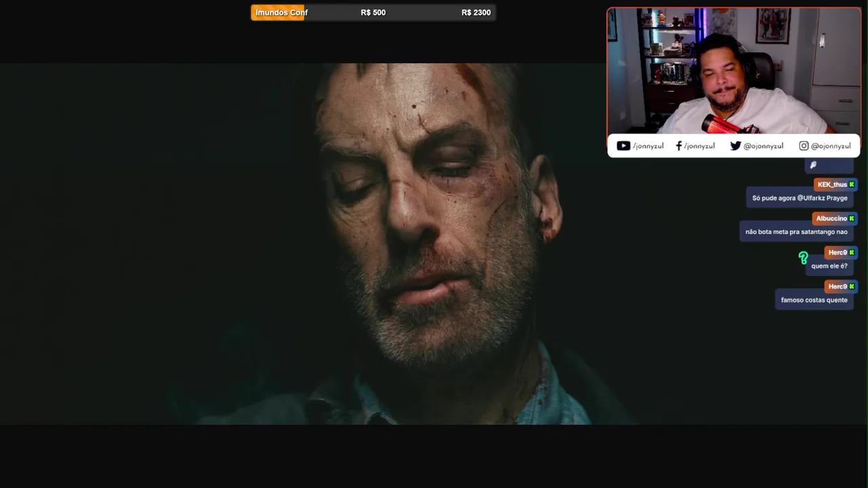Select Herc9 name above 'quem ele é?'
868x488 pixels.
click(x=837, y=252)
